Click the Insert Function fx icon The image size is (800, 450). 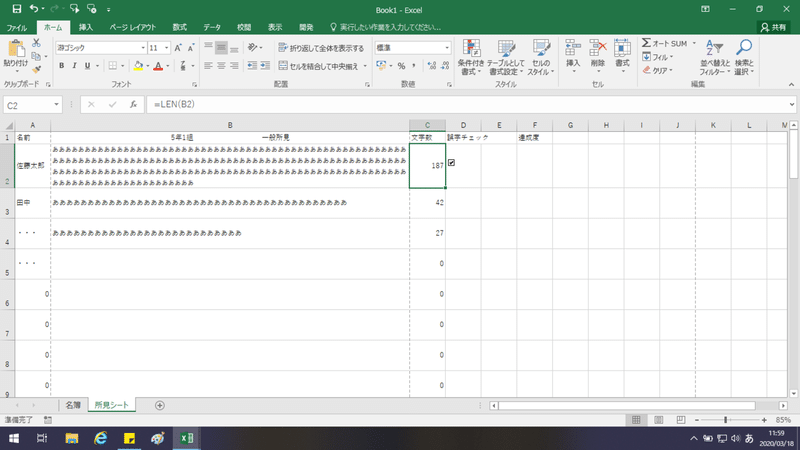click(133, 105)
